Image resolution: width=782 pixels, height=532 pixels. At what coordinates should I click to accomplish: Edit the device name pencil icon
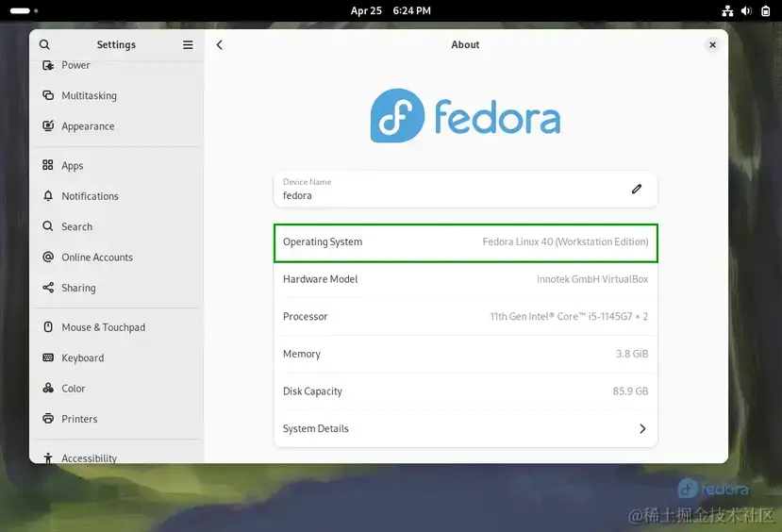point(637,189)
